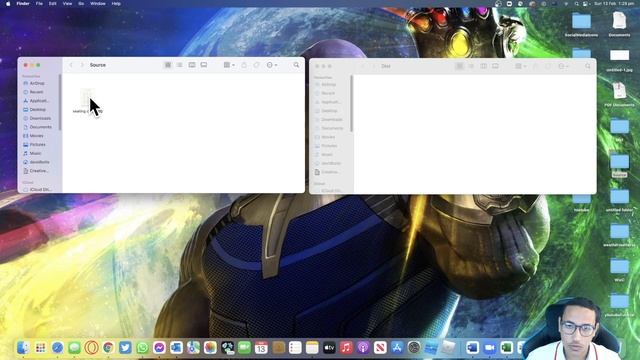The width and height of the screenshot is (640, 360).
Task: Open Google Chrome from the Dock
Action: (x=108, y=347)
